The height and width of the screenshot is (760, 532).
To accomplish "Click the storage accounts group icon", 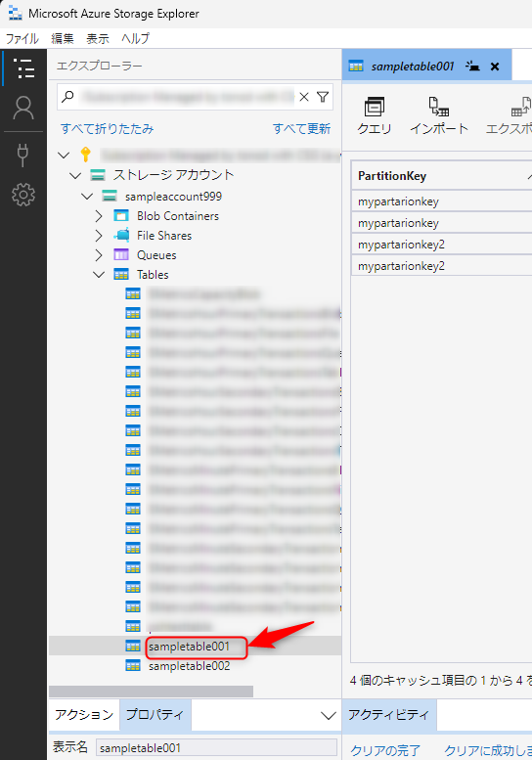I will (x=98, y=174).
